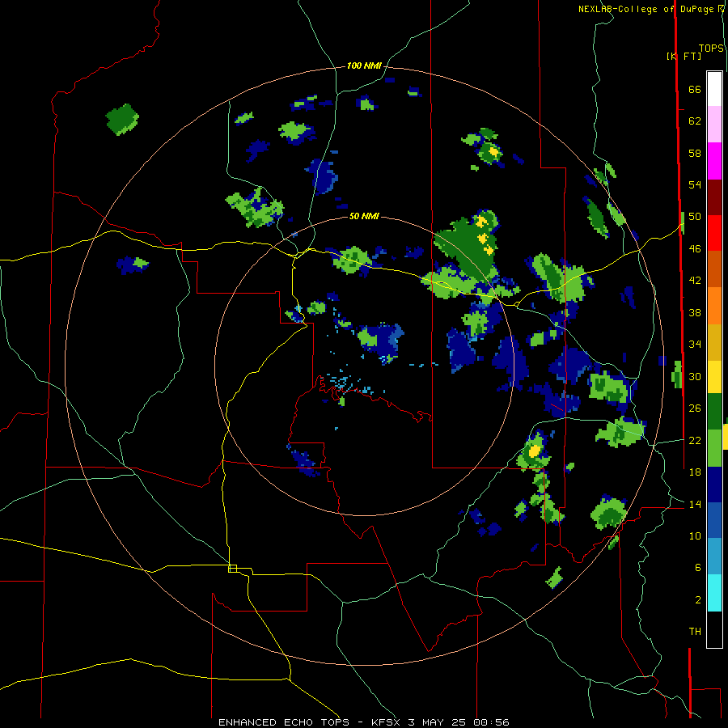Pick the magenta legend swatch

point(714,161)
